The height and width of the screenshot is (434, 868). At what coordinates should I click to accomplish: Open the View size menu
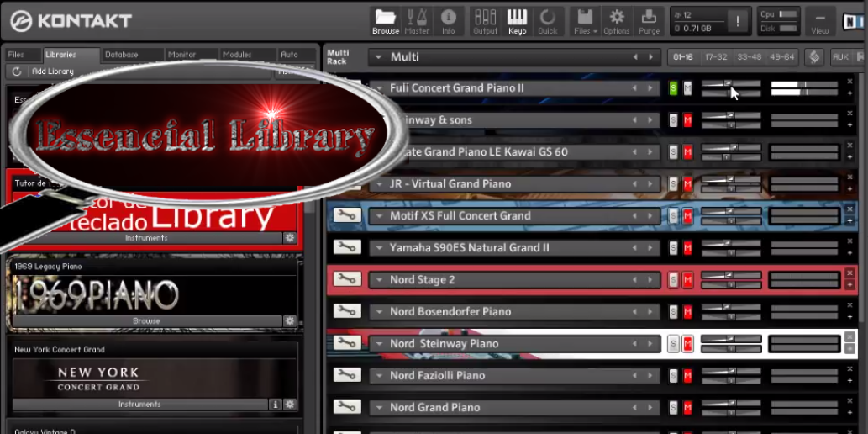click(x=820, y=22)
